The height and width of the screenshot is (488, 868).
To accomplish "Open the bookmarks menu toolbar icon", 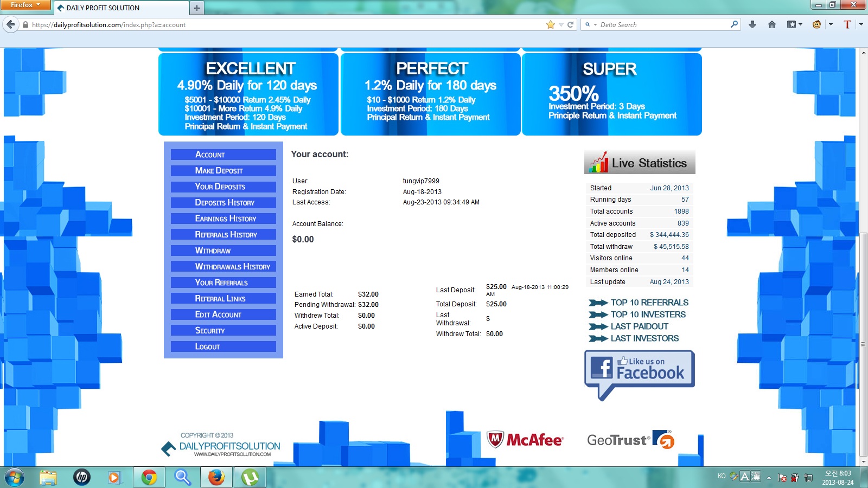I will click(792, 24).
